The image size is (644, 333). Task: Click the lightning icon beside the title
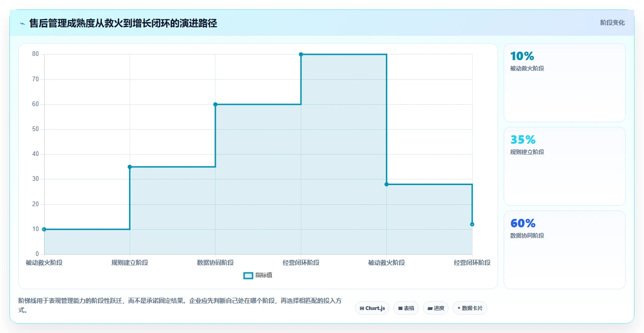(23, 23)
